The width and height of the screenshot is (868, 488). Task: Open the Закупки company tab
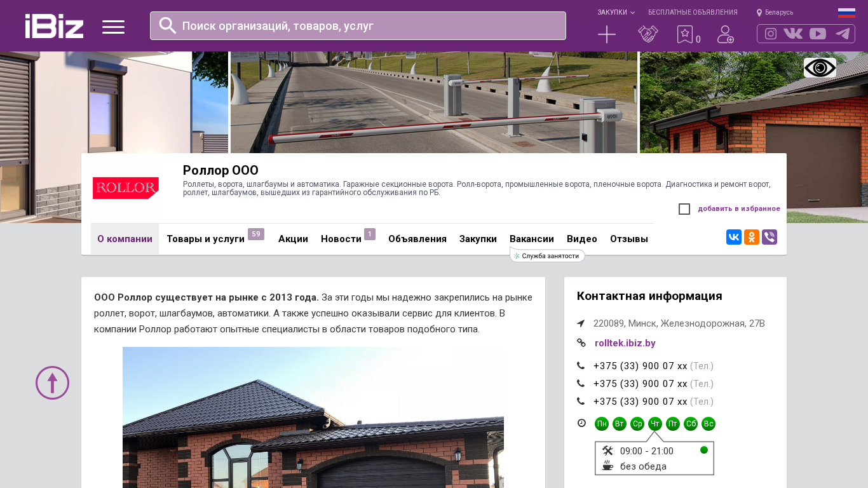pos(478,239)
